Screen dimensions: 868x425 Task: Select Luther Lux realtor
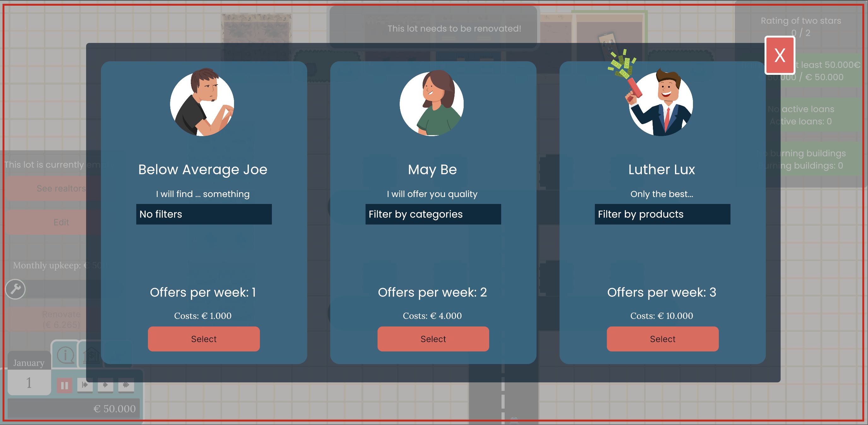point(662,339)
